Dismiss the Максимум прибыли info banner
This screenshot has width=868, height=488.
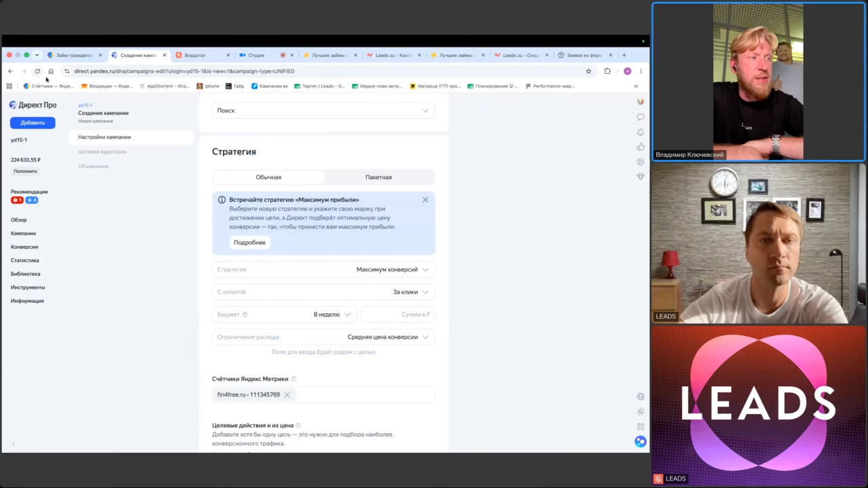425,200
